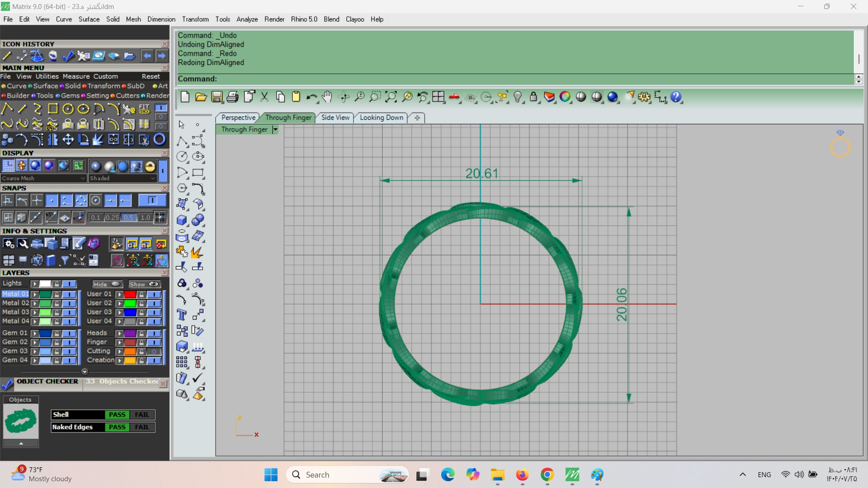
Task: Click the red User 01 color swatch
Action: coord(130,294)
